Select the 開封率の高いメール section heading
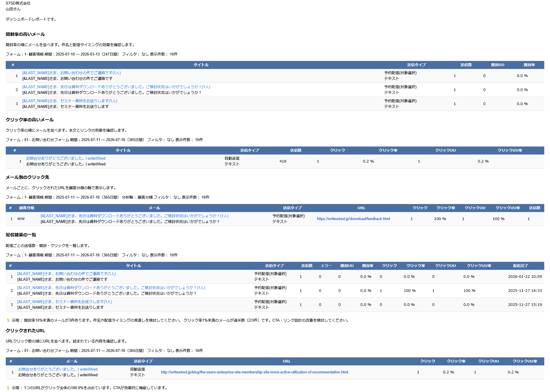 click(x=25, y=34)
